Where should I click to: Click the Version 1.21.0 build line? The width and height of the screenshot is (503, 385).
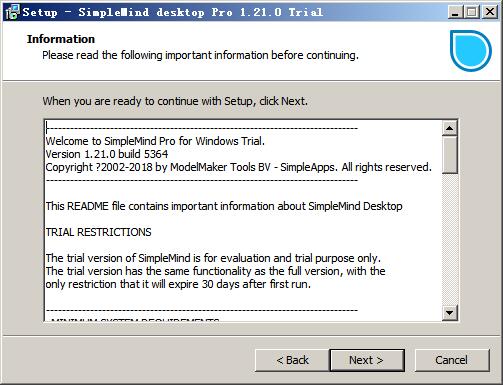[107, 154]
